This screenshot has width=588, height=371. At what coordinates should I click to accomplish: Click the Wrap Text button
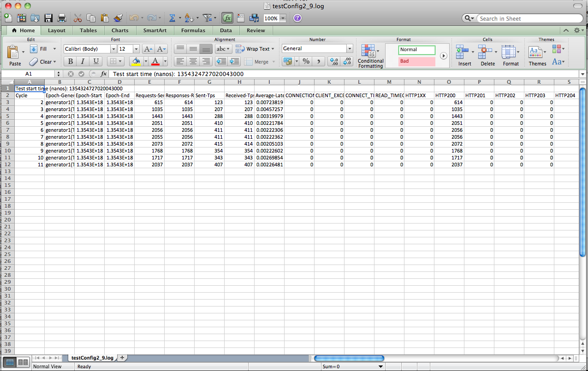pos(255,49)
